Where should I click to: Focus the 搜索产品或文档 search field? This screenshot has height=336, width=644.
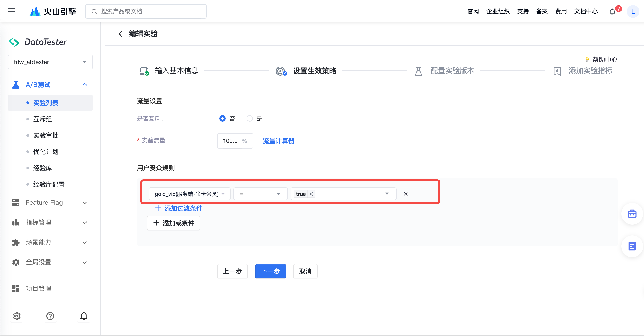[x=146, y=12]
